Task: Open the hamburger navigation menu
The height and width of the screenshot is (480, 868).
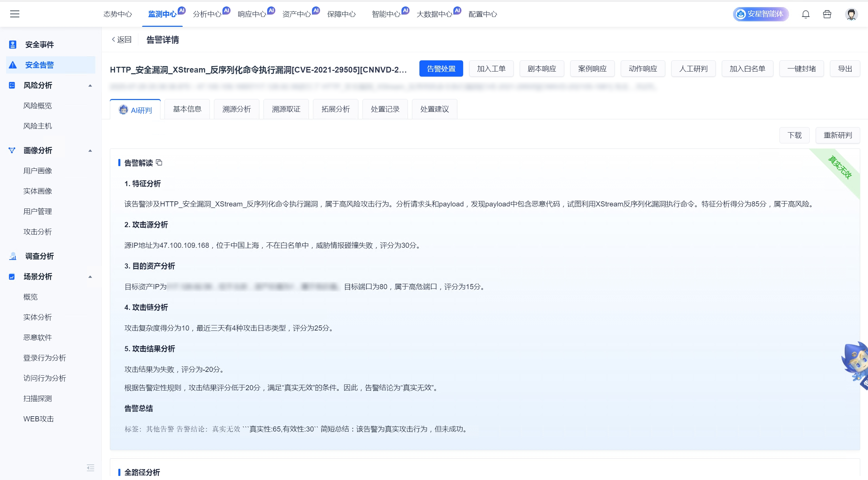Action: point(15,14)
